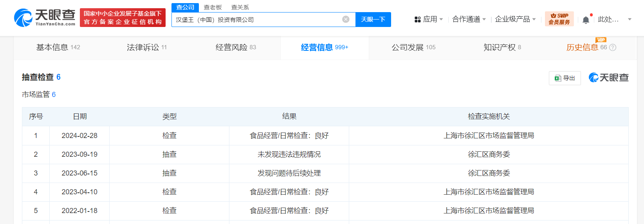Click the help question mark beside 历史信息
The image size is (644, 224).
pyautogui.click(x=613, y=47)
